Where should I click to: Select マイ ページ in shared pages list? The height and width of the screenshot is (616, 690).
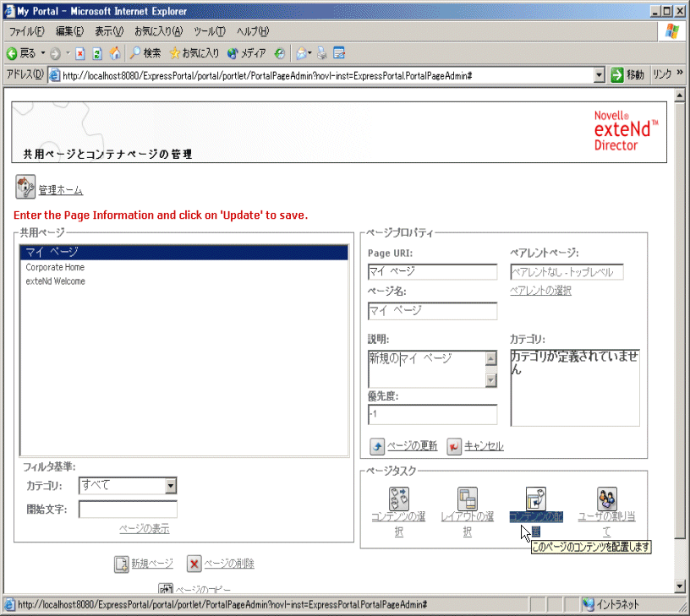click(184, 253)
